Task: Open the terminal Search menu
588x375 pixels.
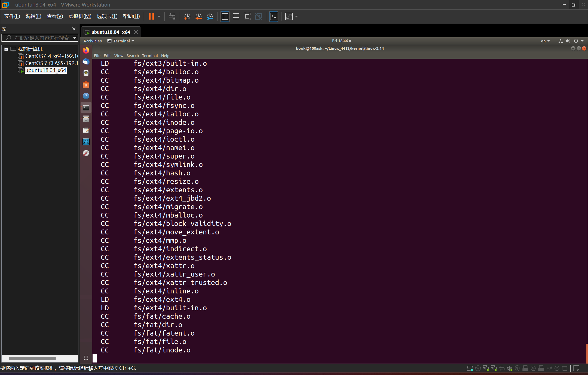Action: [133, 56]
